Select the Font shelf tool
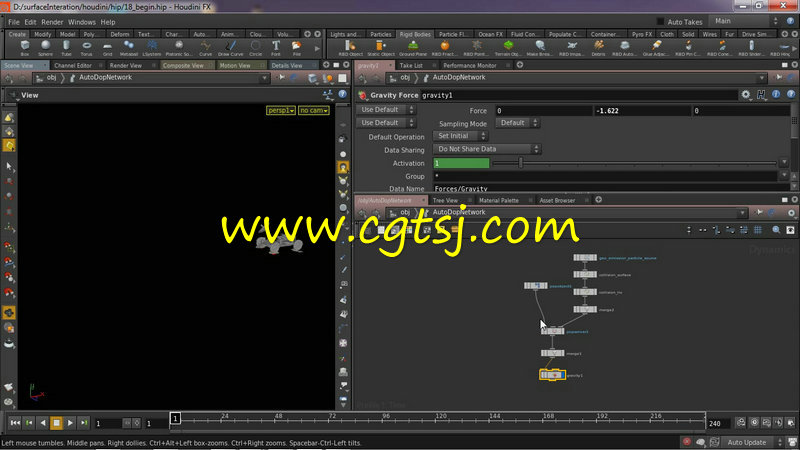 coord(276,48)
